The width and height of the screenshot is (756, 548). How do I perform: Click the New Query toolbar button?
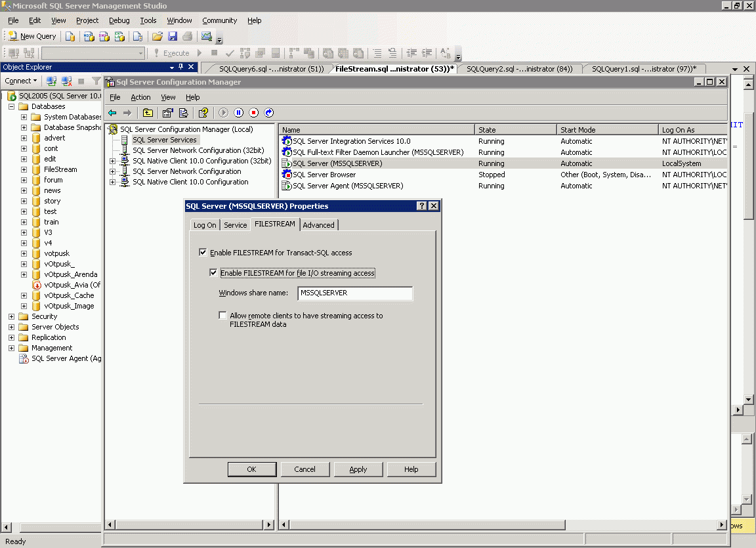pos(32,36)
